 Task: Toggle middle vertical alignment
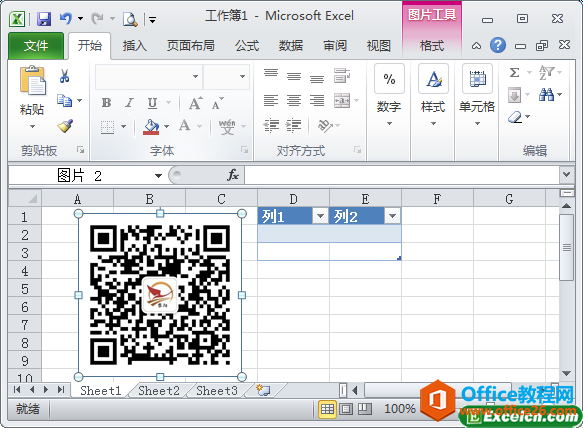tap(294, 76)
